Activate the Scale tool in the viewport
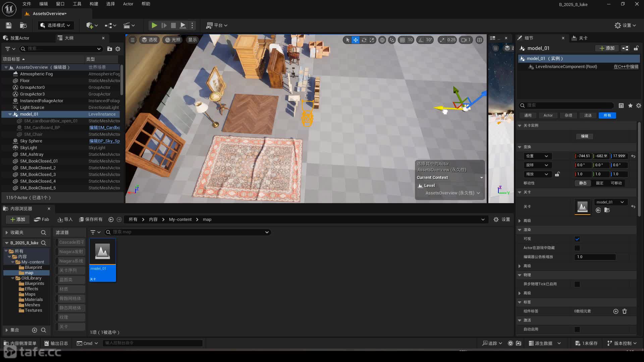This screenshot has width=644, height=362. tap(372, 40)
